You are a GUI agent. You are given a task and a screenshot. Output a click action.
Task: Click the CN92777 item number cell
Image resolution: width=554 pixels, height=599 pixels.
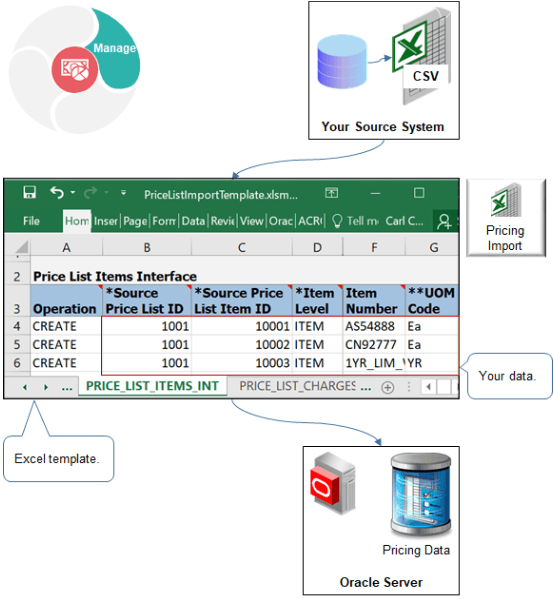click(374, 345)
